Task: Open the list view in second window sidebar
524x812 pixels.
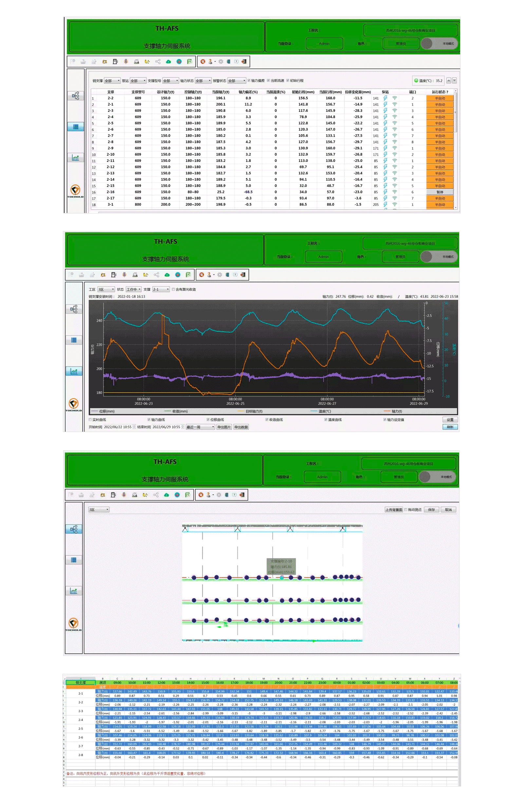Action: pyautogui.click(x=74, y=340)
